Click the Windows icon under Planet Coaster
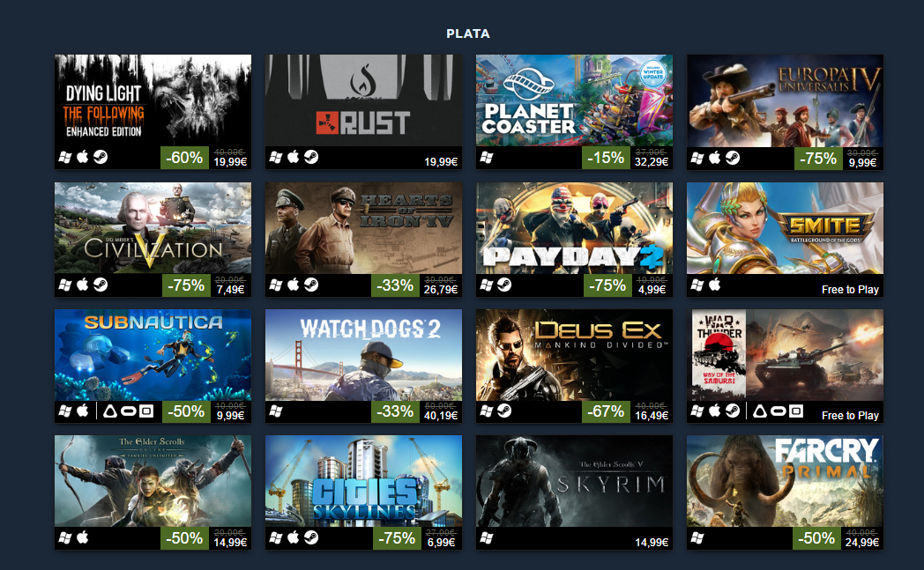The height and width of the screenshot is (570, 924). 487,157
